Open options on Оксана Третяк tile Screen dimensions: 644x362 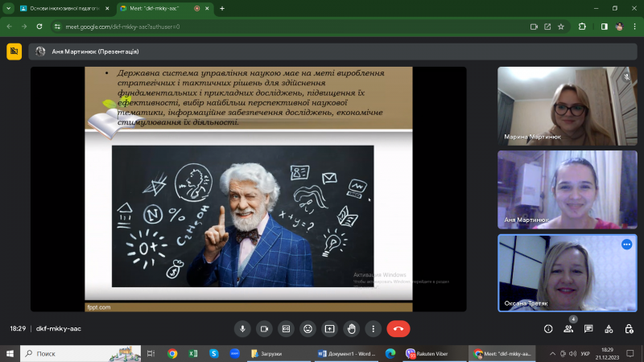click(626, 245)
